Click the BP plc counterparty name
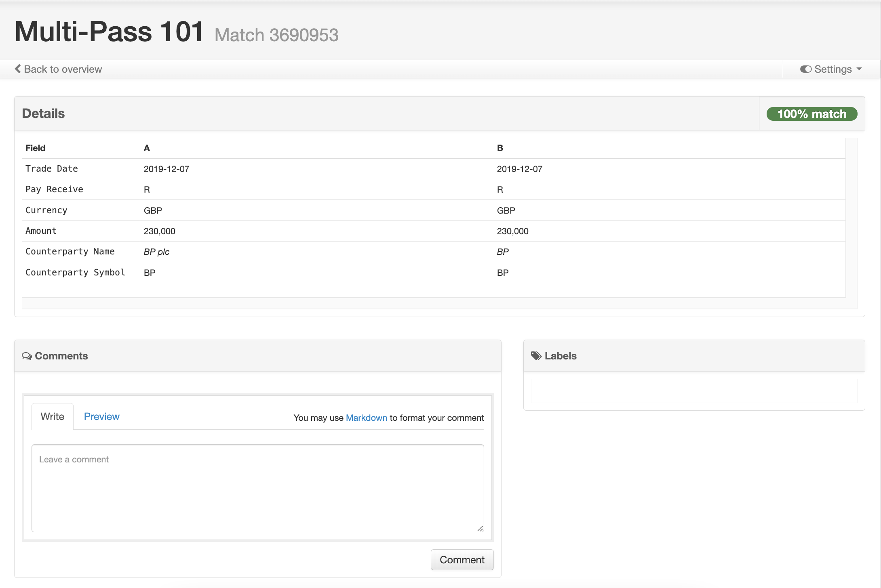Image resolution: width=881 pixels, height=588 pixels. pos(156,252)
